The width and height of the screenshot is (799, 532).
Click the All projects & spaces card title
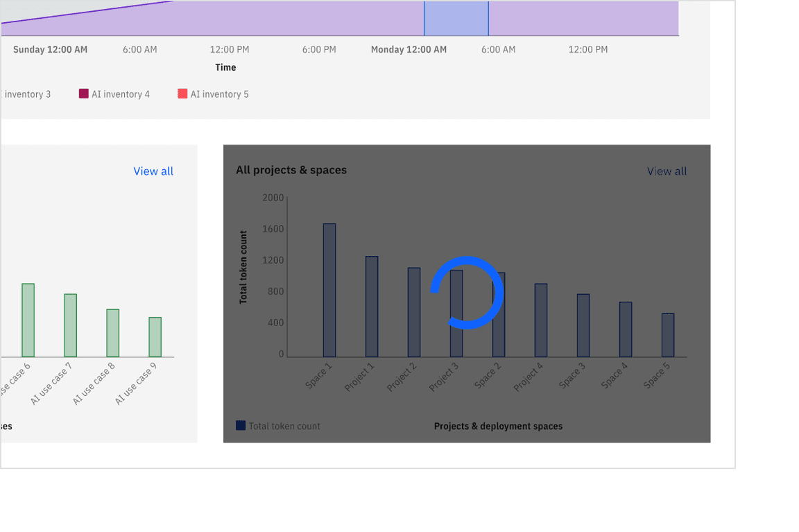(291, 170)
